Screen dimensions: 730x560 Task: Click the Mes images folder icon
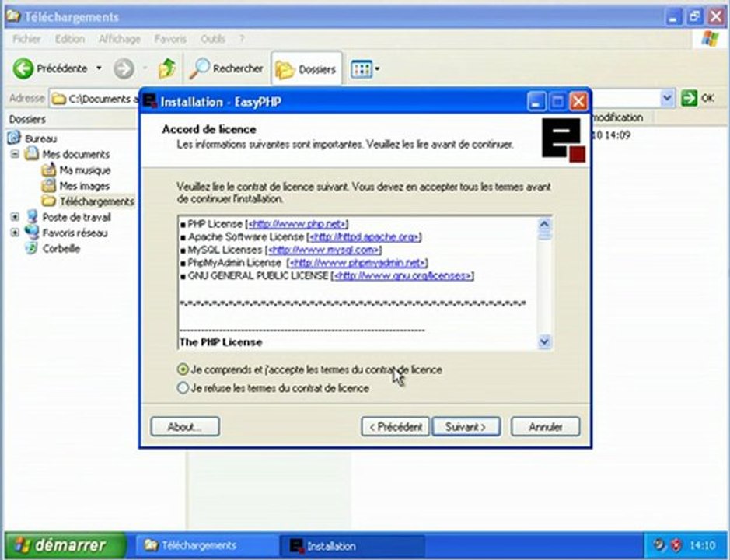point(48,185)
